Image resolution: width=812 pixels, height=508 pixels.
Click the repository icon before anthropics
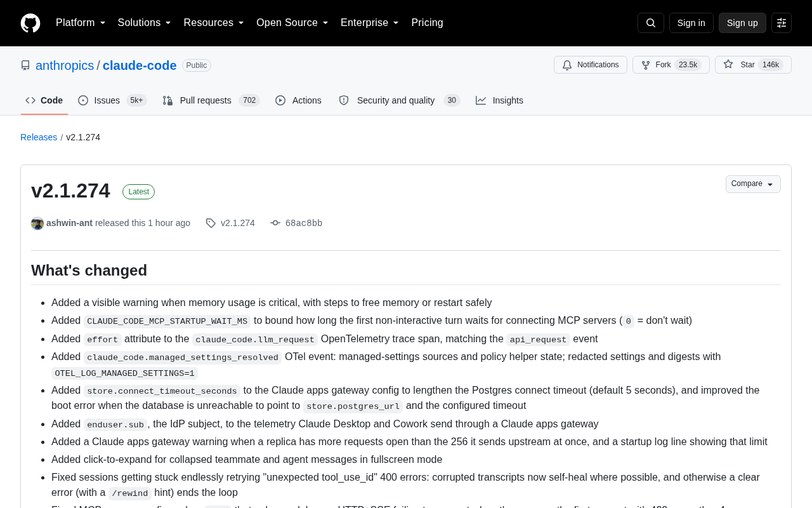(25, 65)
